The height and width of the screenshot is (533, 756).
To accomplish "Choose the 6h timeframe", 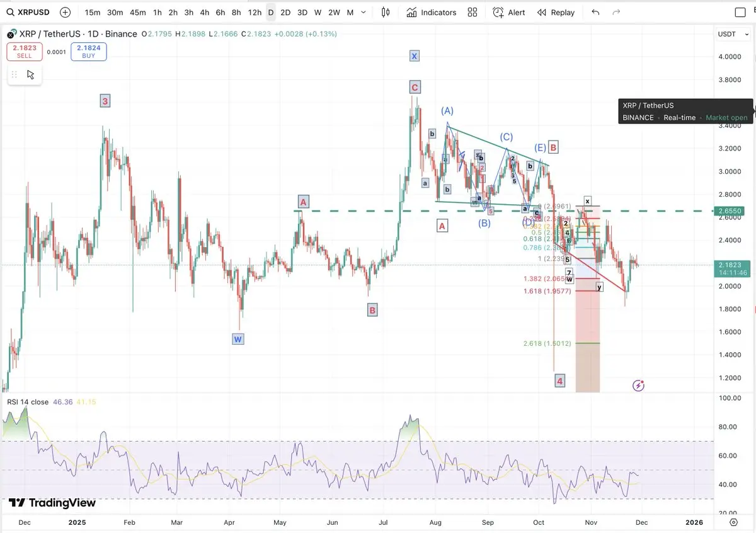I will (220, 12).
